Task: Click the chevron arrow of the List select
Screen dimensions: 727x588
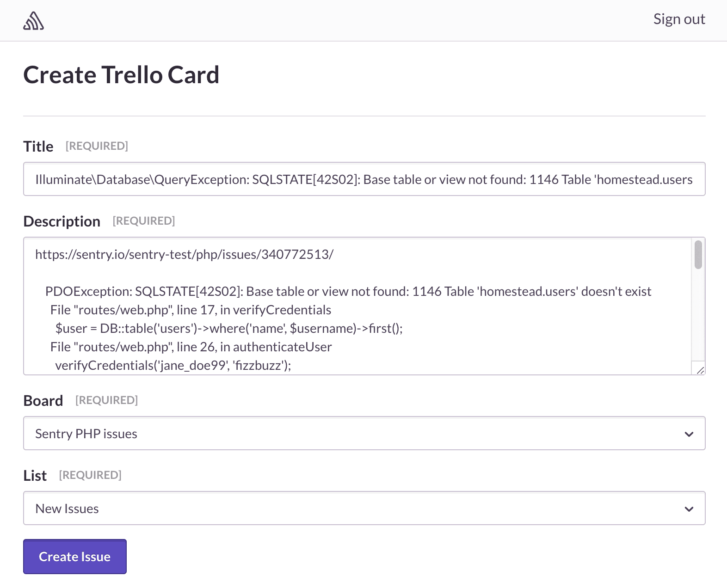Action: (x=689, y=509)
